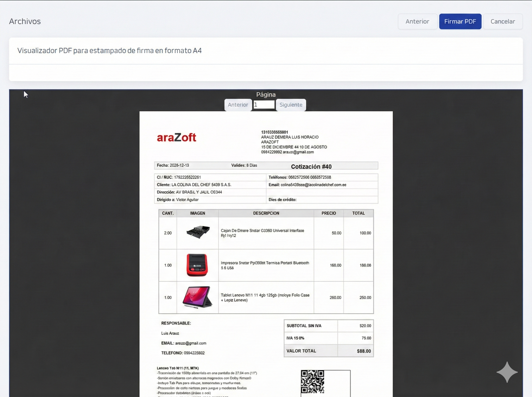532x397 pixels.
Task: Click the VALOR TOTAL $88.00 cell
Action: click(x=364, y=351)
